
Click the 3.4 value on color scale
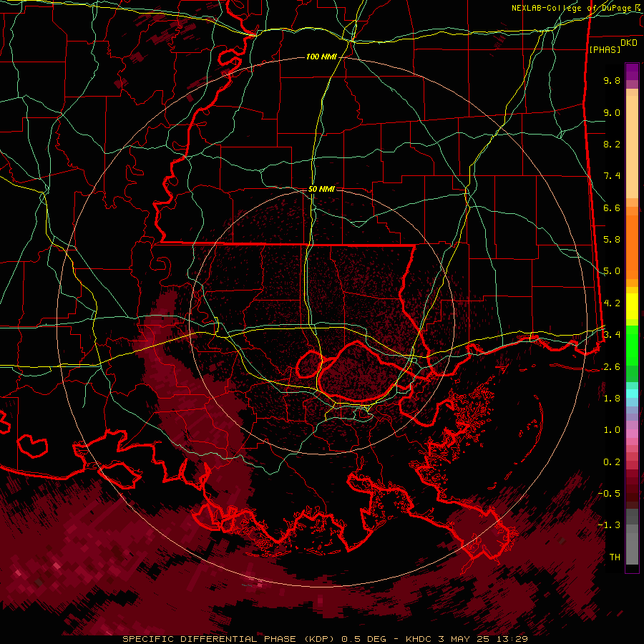tap(612, 335)
